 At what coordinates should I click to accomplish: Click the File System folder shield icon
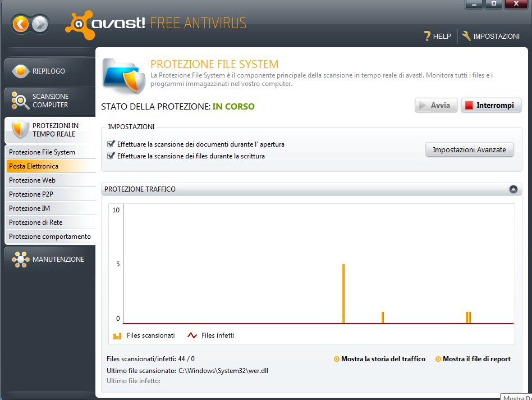coord(125,76)
